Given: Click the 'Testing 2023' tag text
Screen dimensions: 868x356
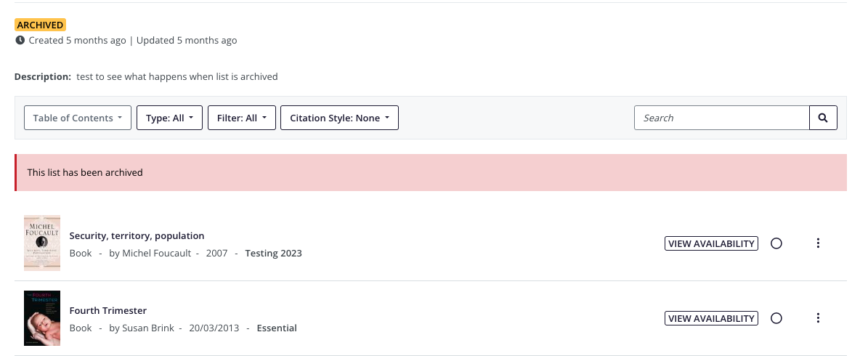Looking at the screenshot, I should [273, 254].
